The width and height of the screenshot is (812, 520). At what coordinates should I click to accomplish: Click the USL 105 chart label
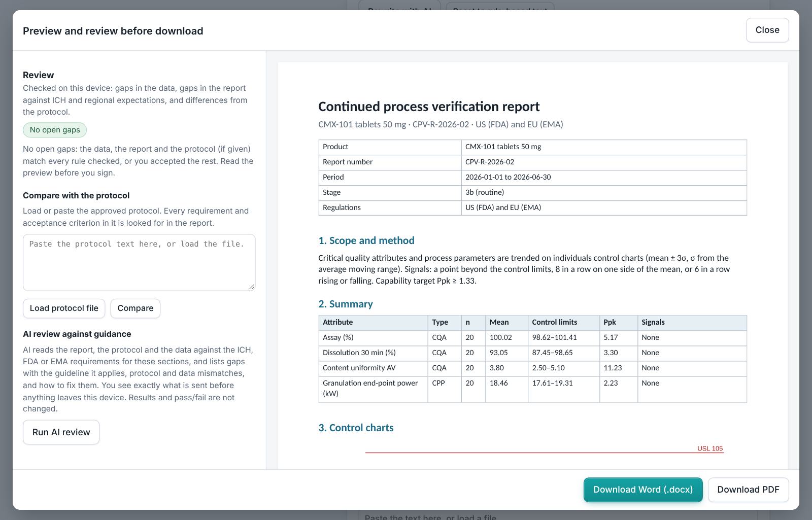pyautogui.click(x=710, y=448)
